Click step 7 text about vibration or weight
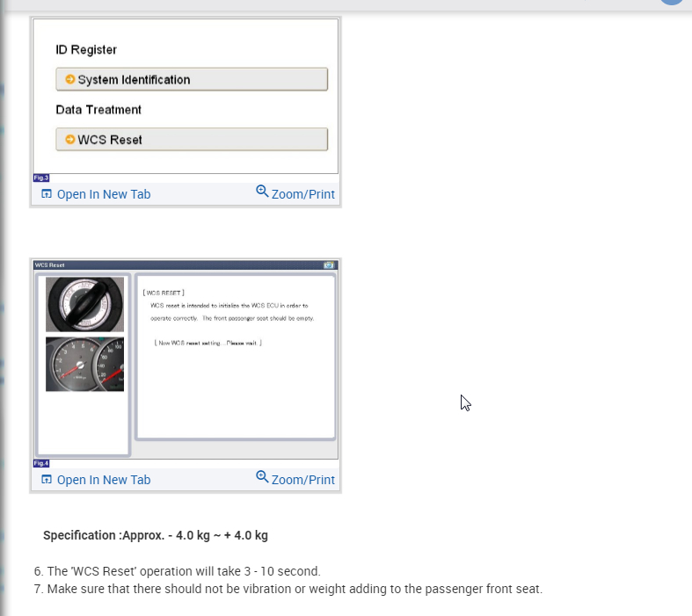The width and height of the screenshot is (692, 616). pyautogui.click(x=288, y=589)
